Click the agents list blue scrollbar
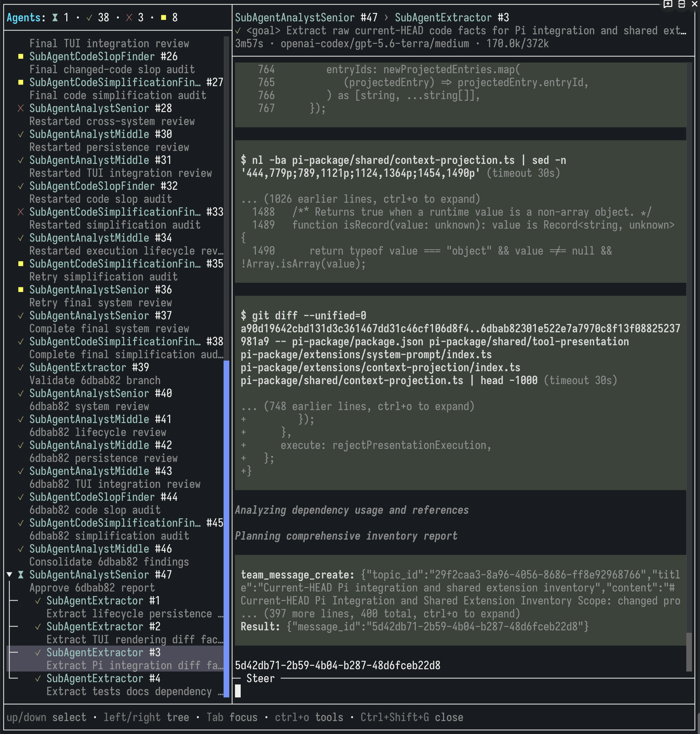 click(226, 529)
